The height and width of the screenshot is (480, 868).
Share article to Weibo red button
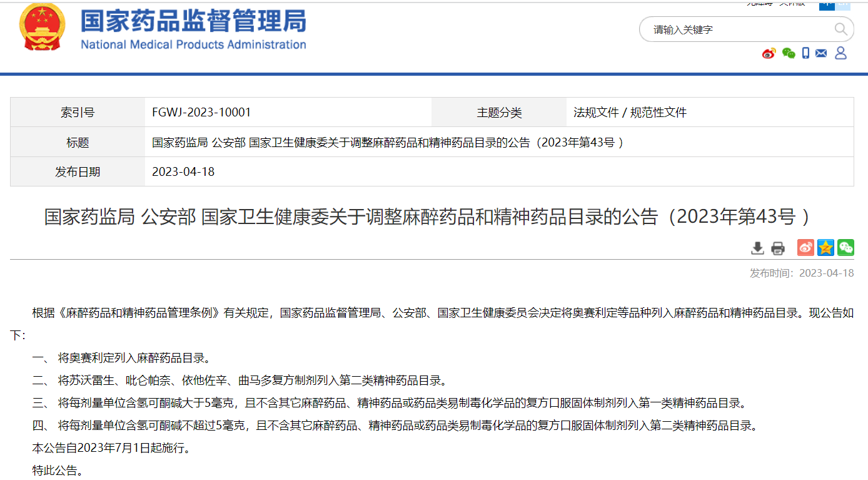tap(805, 247)
